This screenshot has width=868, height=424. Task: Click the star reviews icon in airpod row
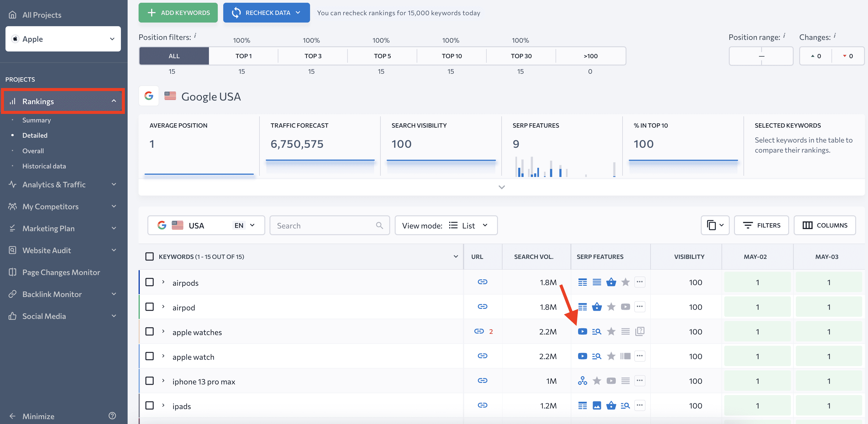(x=611, y=307)
